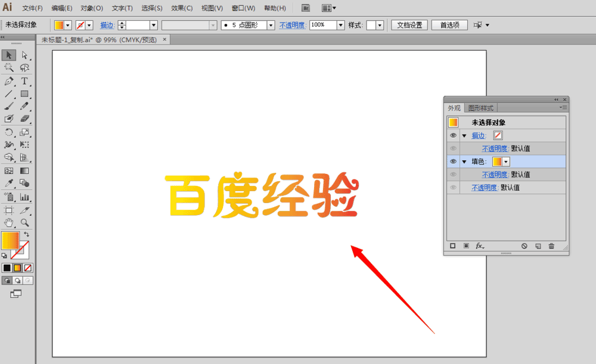Select the Mesh tool
The width and height of the screenshot is (596, 364).
[9, 171]
